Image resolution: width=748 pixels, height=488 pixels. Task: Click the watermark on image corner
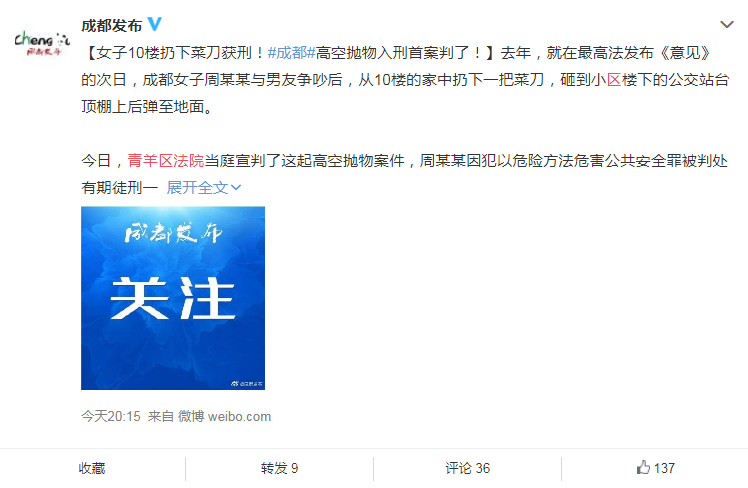(x=247, y=384)
